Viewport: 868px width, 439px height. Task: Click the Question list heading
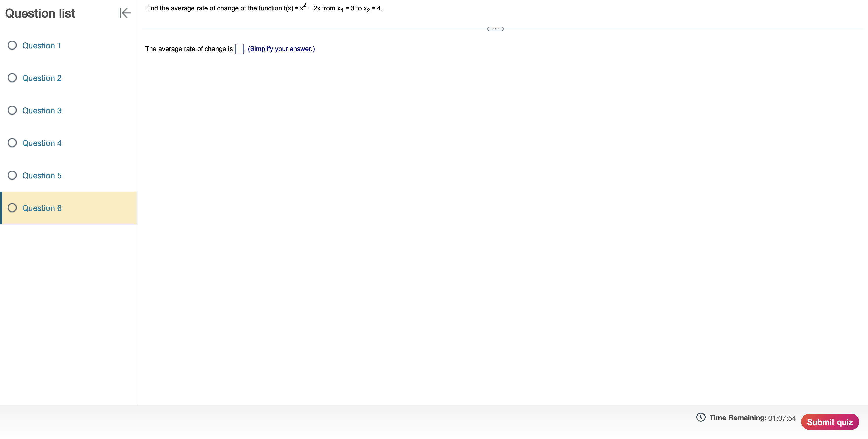[40, 13]
